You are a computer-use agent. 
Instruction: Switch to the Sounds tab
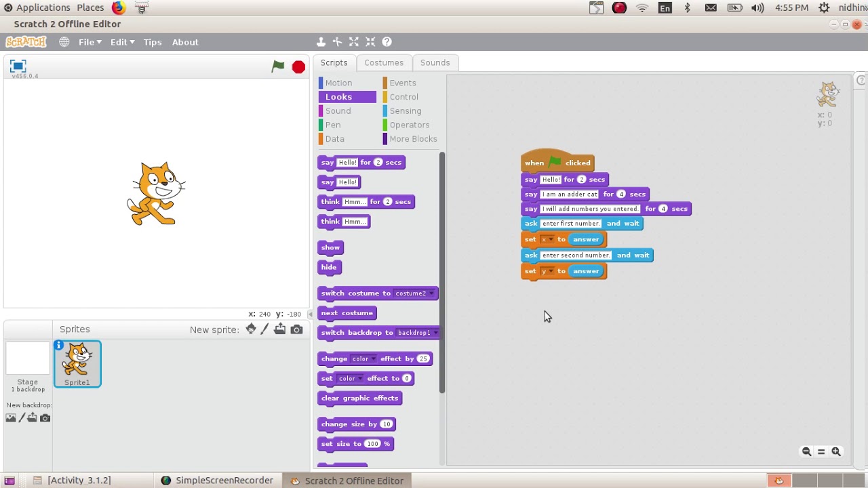pos(435,62)
